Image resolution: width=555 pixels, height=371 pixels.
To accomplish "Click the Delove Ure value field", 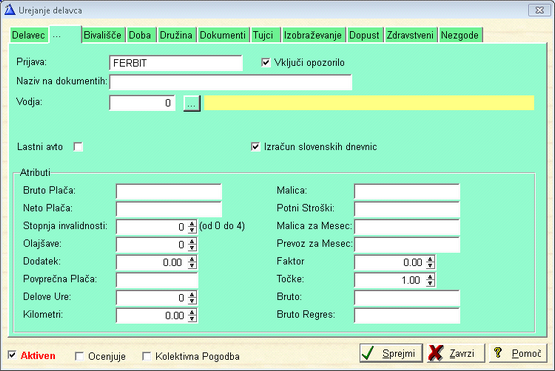I will [152, 298].
